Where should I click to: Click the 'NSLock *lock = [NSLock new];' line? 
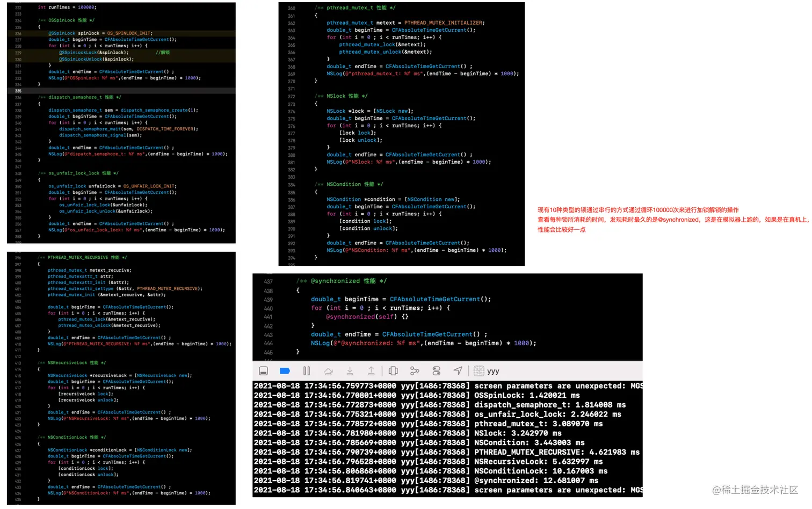(370, 111)
